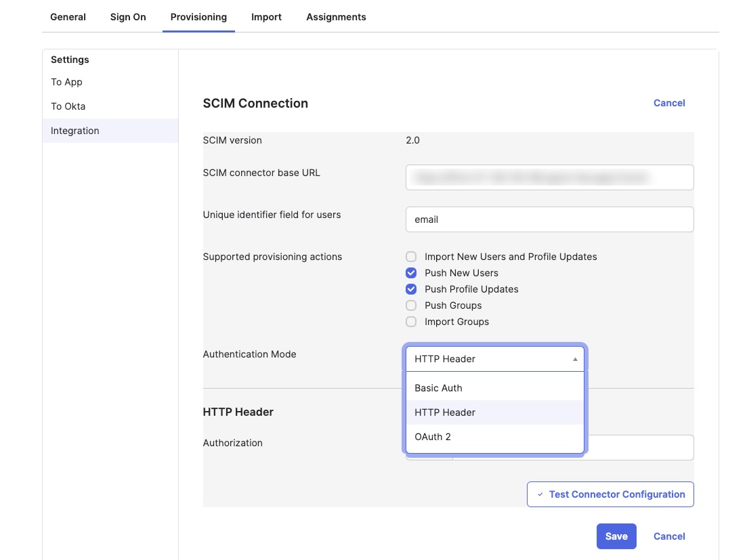Click the Authentication Mode dropdown arrow
This screenshot has height=560, width=747.
click(575, 359)
